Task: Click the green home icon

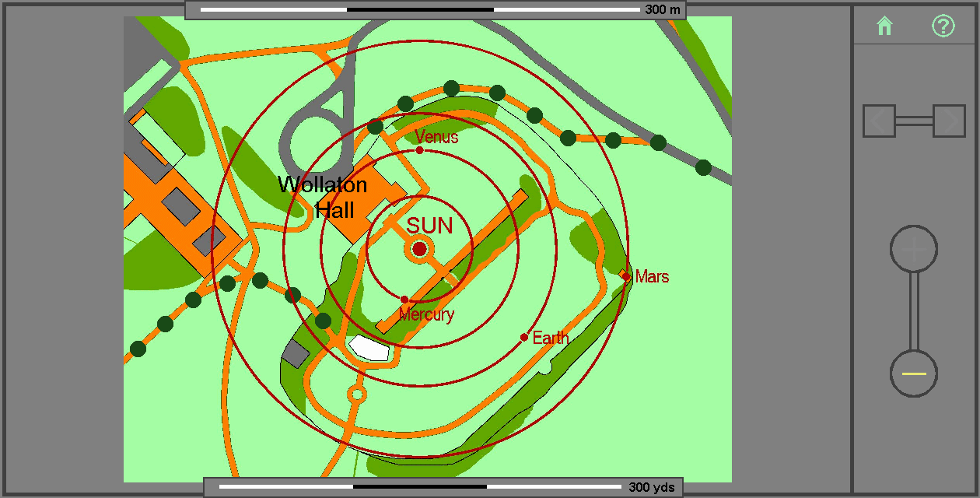Action: [x=884, y=26]
